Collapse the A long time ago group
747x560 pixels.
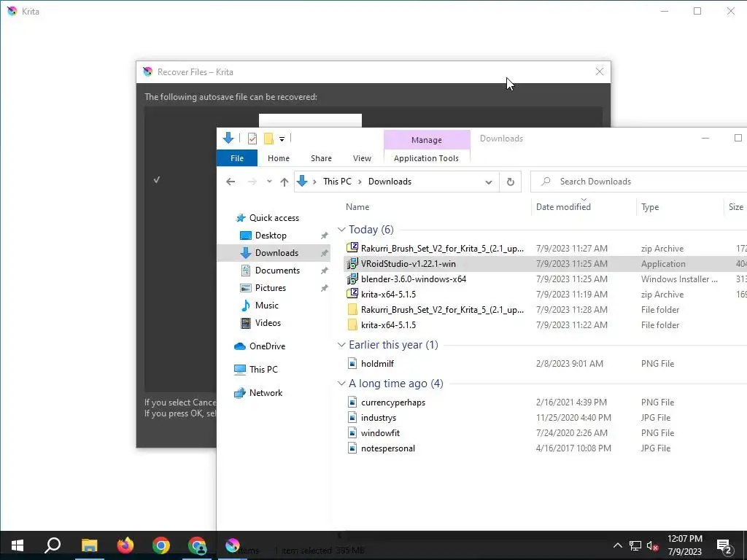point(341,384)
